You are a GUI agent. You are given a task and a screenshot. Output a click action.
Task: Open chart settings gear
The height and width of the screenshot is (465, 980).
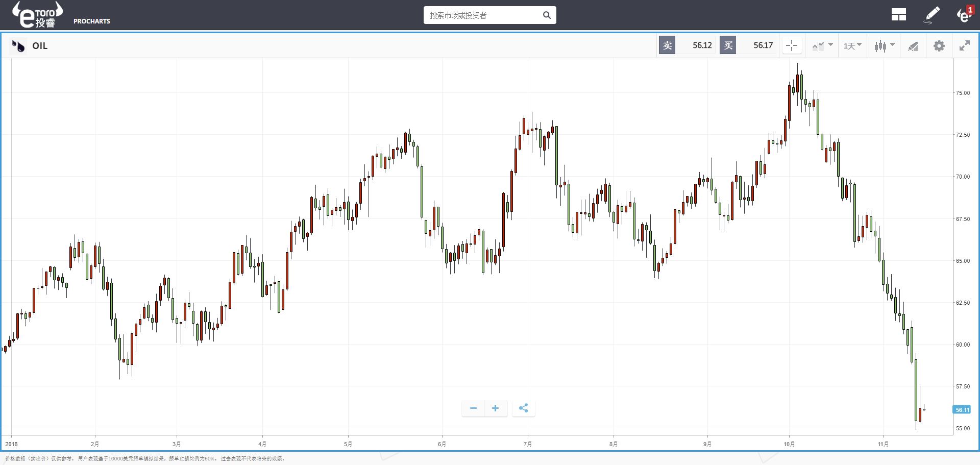[939, 46]
